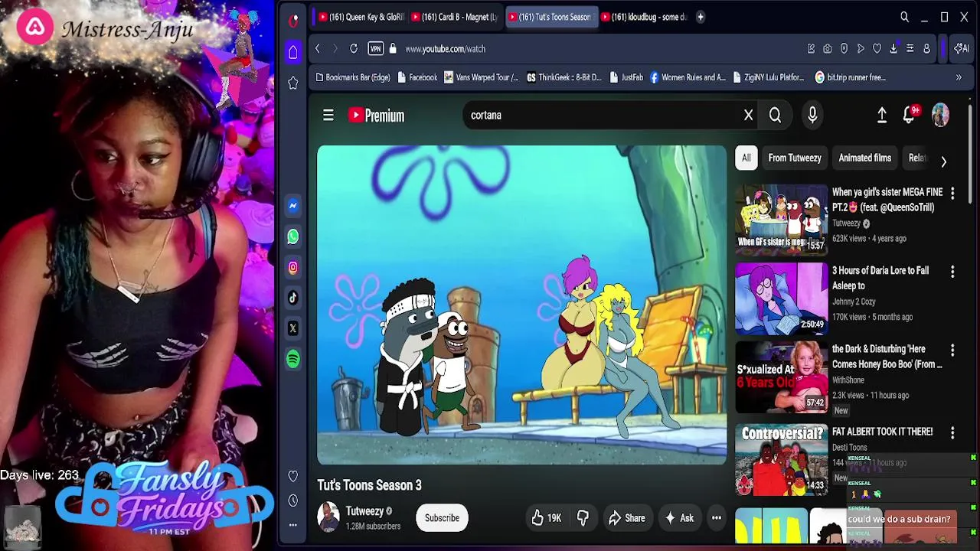This screenshot has height=551, width=980.
Task: Select From Tutweezy filter chip
Action: (x=795, y=158)
